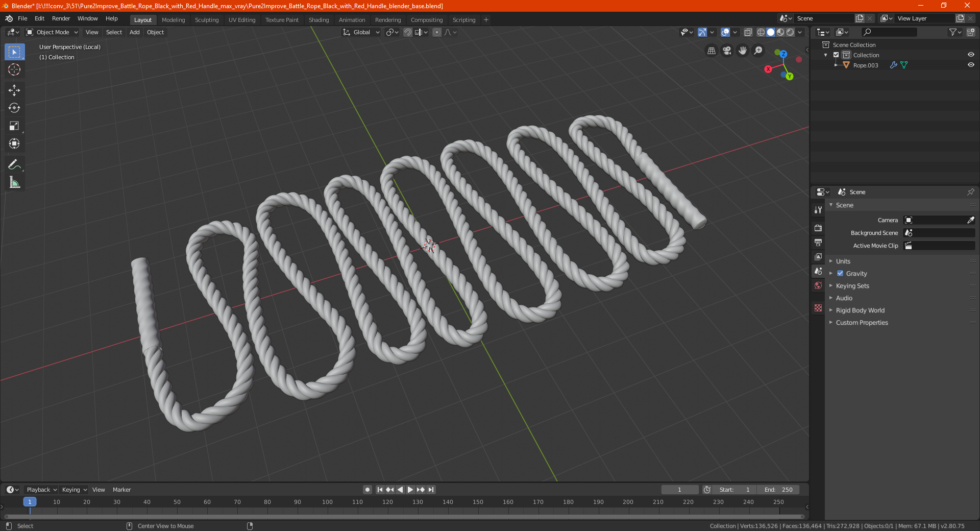Open the viewport Add menu
980x531 pixels.
point(134,32)
